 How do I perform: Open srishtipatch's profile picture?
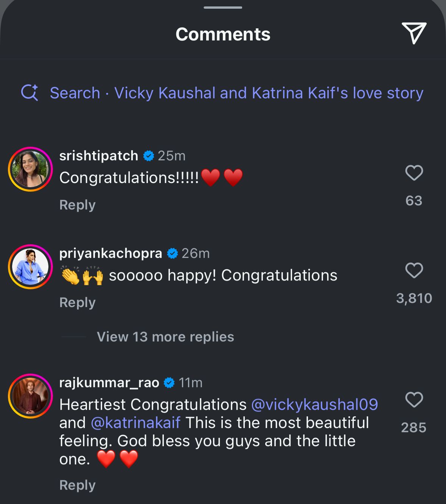click(x=30, y=169)
